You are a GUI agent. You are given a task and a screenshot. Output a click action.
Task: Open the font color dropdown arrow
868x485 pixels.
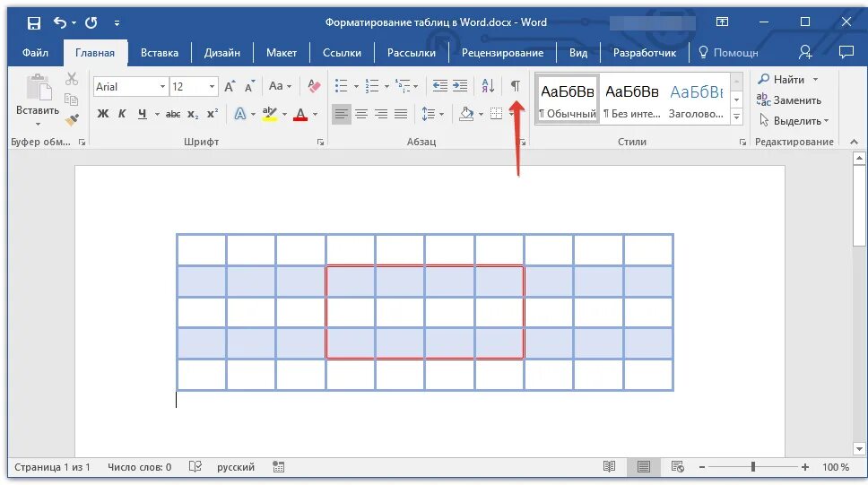coord(316,115)
